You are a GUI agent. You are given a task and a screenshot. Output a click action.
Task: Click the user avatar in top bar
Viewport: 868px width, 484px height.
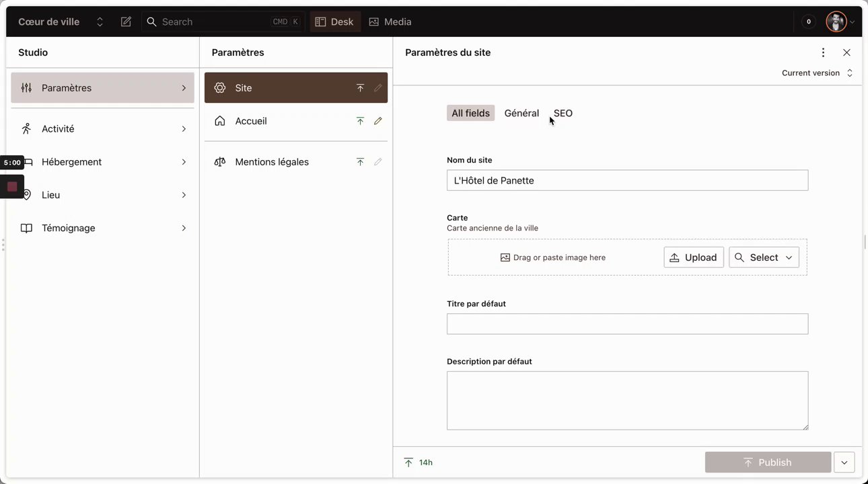[x=836, y=22]
